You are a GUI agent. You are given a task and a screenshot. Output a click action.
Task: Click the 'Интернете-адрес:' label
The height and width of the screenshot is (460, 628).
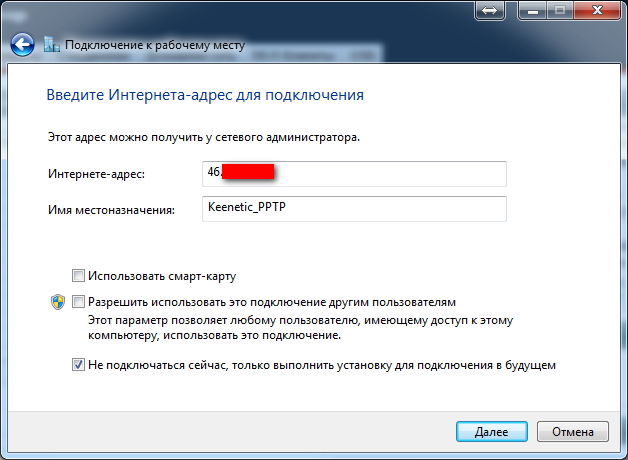click(x=96, y=174)
